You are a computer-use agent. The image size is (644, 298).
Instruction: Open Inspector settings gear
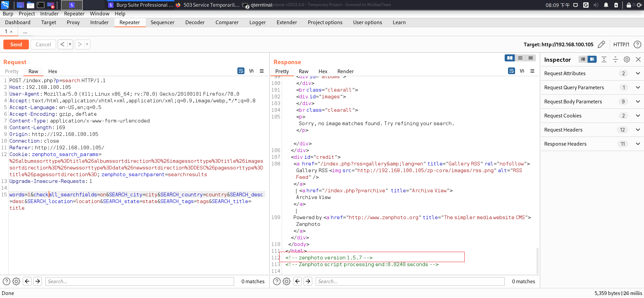(x=627, y=59)
